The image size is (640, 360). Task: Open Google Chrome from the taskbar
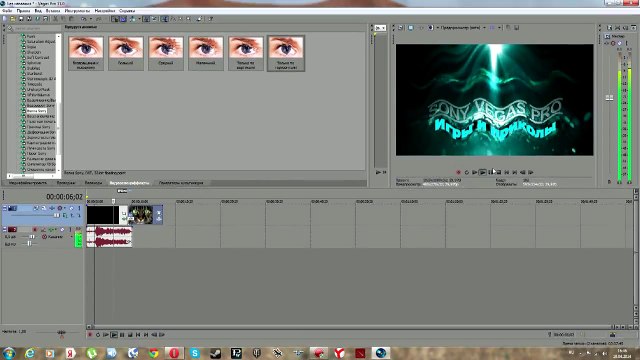pyautogui.click(x=153, y=353)
